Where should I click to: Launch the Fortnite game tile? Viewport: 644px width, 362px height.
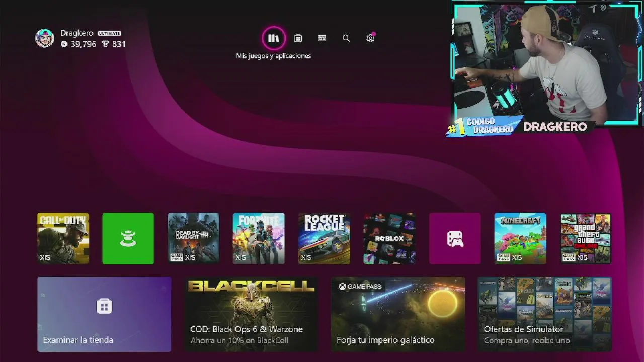coord(259,238)
